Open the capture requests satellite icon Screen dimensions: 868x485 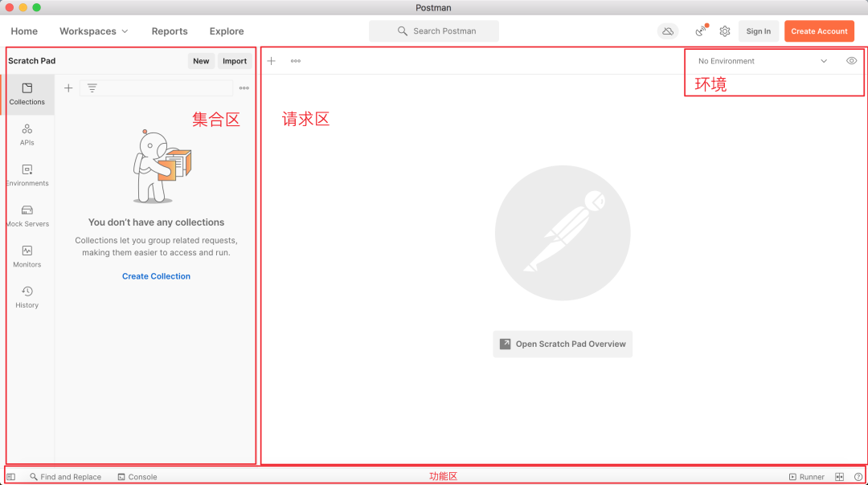click(x=701, y=31)
